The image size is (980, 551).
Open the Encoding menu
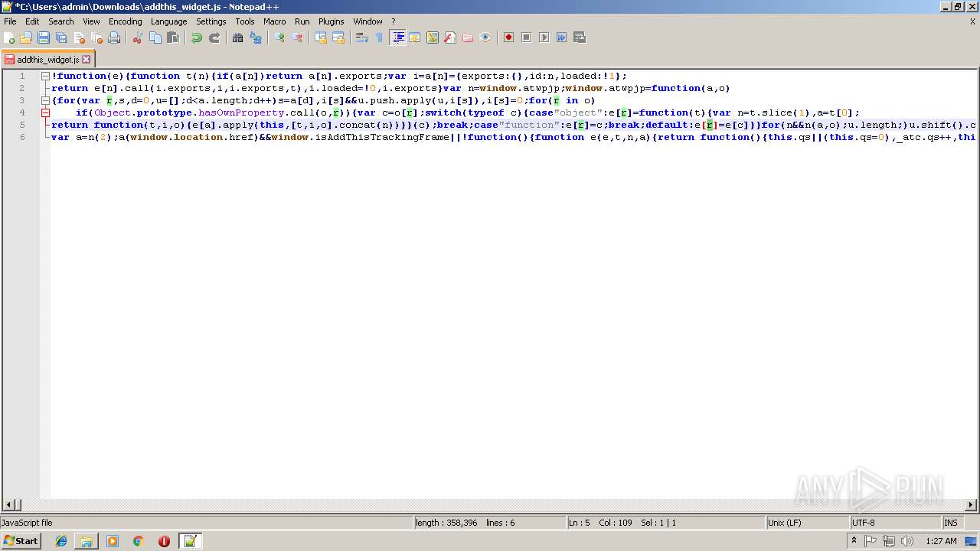[x=126, y=21]
